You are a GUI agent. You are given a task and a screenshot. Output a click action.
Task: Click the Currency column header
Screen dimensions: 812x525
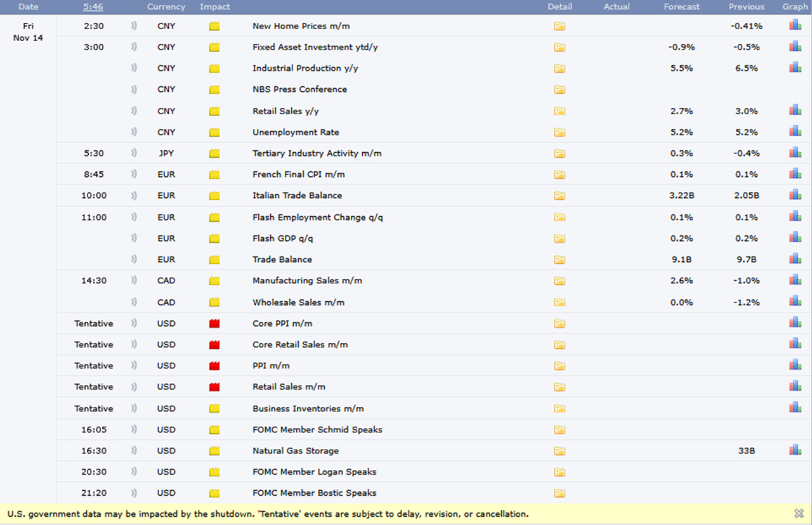point(166,6)
